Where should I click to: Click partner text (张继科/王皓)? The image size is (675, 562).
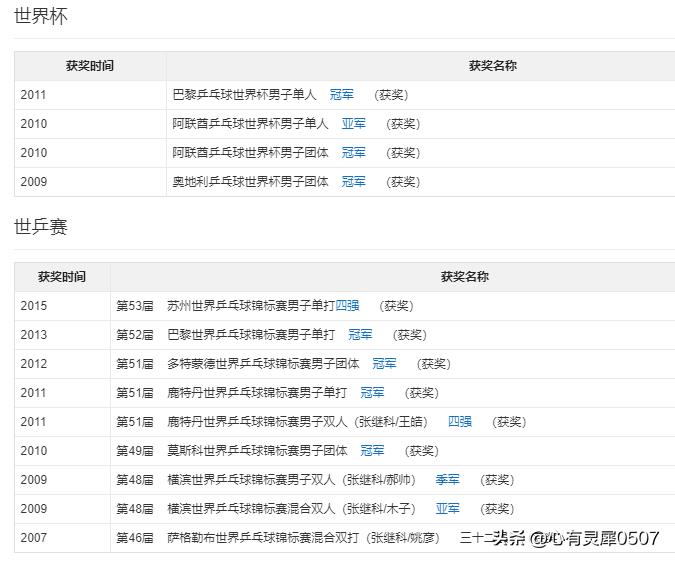click(391, 422)
